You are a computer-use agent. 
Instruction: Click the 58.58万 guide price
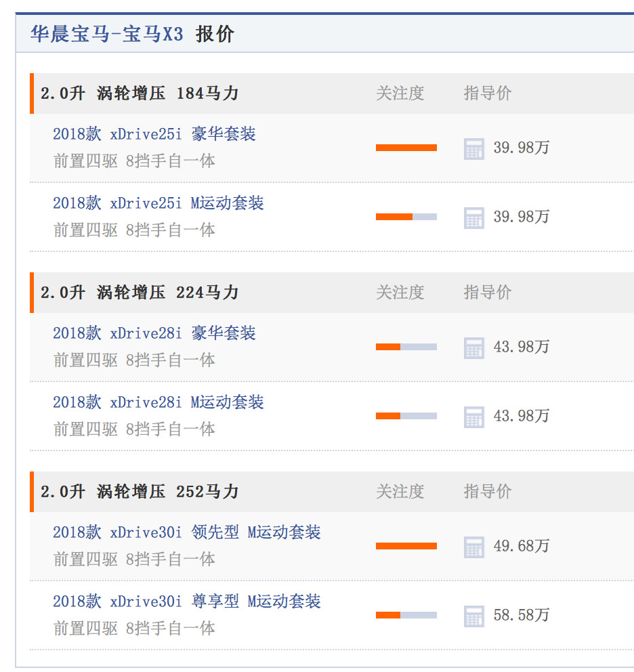click(521, 616)
